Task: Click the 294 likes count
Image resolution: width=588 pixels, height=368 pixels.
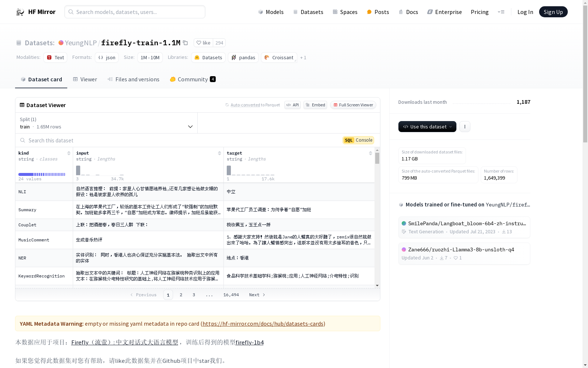Action: [219, 43]
